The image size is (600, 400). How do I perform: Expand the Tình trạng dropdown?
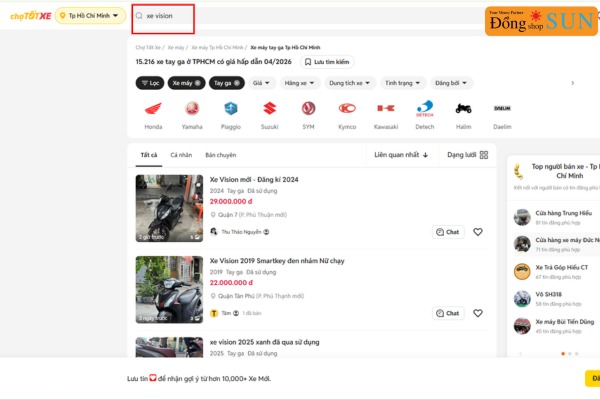[x=403, y=83]
